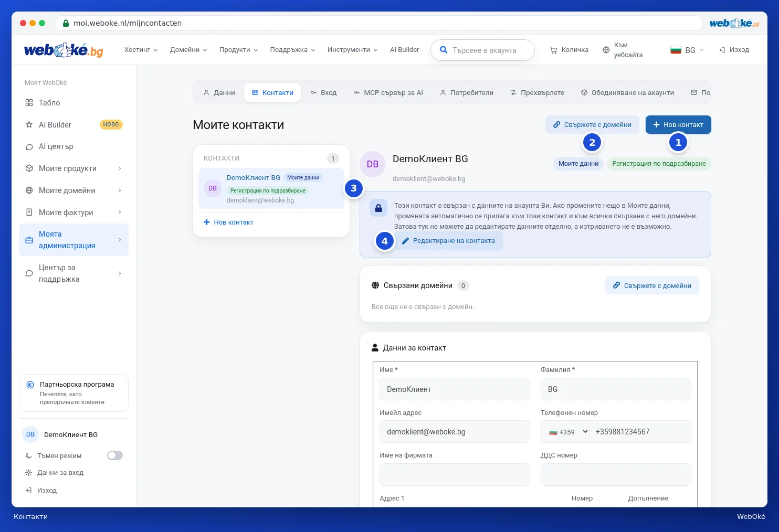Click the AI Builder star icon in sidebar
779x532 pixels.
tap(29, 125)
